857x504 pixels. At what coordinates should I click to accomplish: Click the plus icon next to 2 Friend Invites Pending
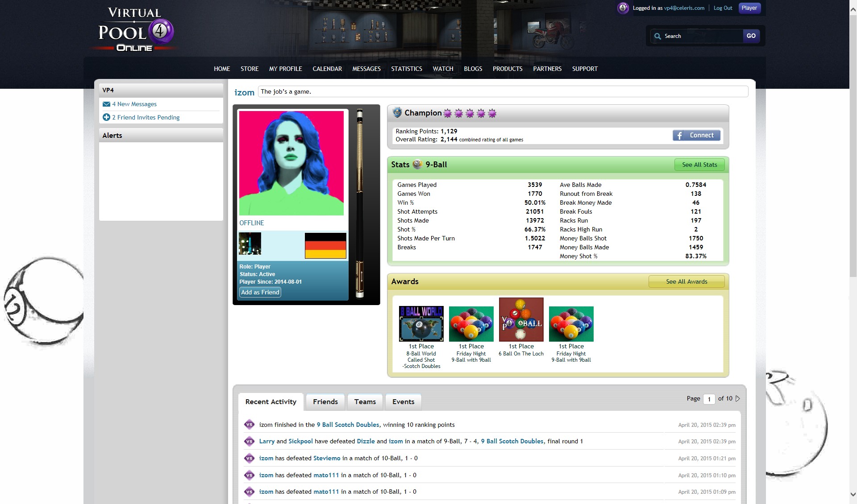pos(107,117)
